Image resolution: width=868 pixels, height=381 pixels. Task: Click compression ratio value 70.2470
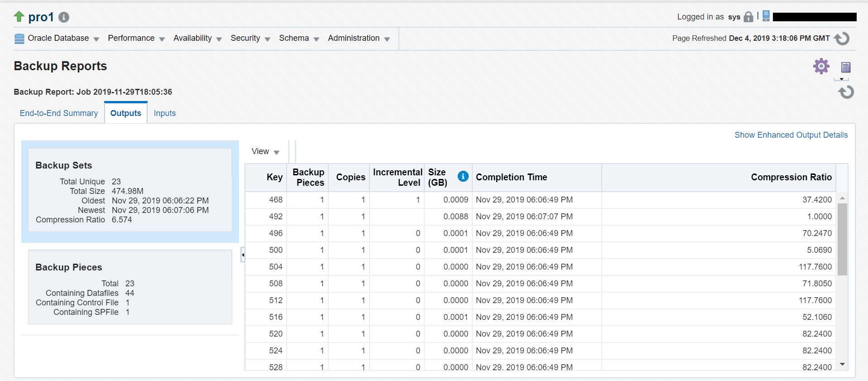coord(817,233)
